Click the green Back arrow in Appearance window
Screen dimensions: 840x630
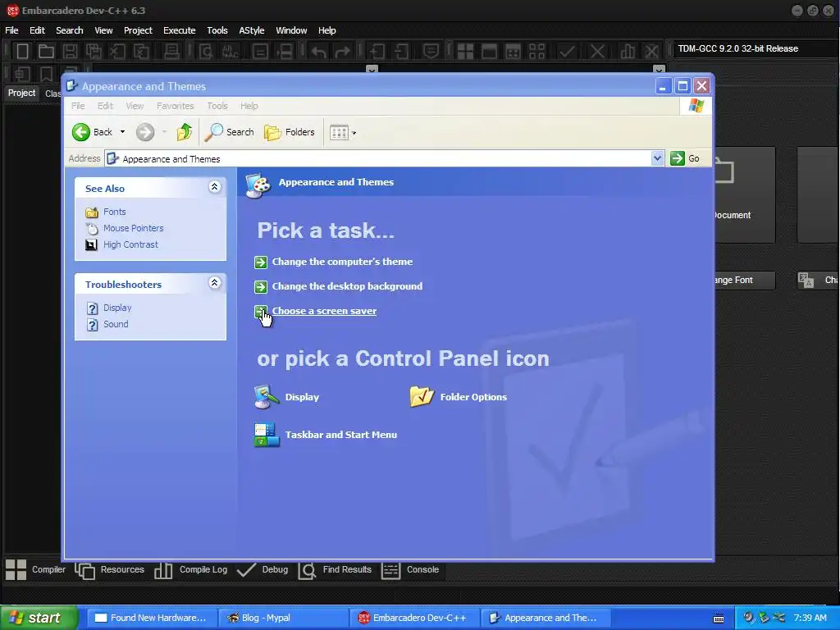81,132
